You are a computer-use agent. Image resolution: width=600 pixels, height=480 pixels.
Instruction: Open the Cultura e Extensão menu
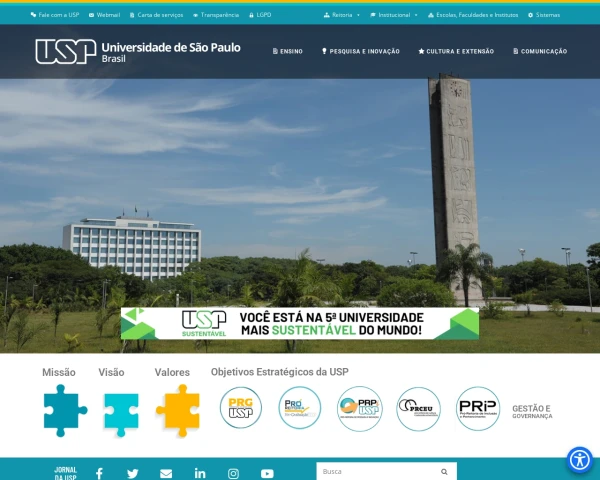click(456, 51)
